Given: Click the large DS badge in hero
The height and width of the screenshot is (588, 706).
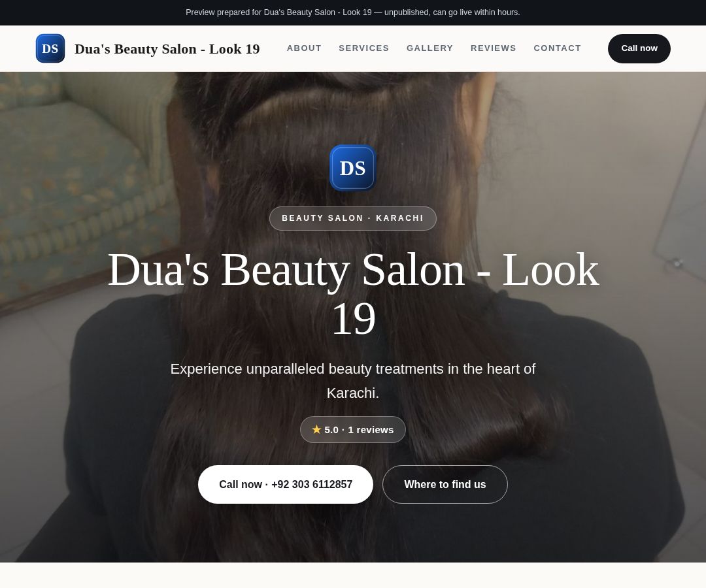Looking at the screenshot, I should click(352, 168).
